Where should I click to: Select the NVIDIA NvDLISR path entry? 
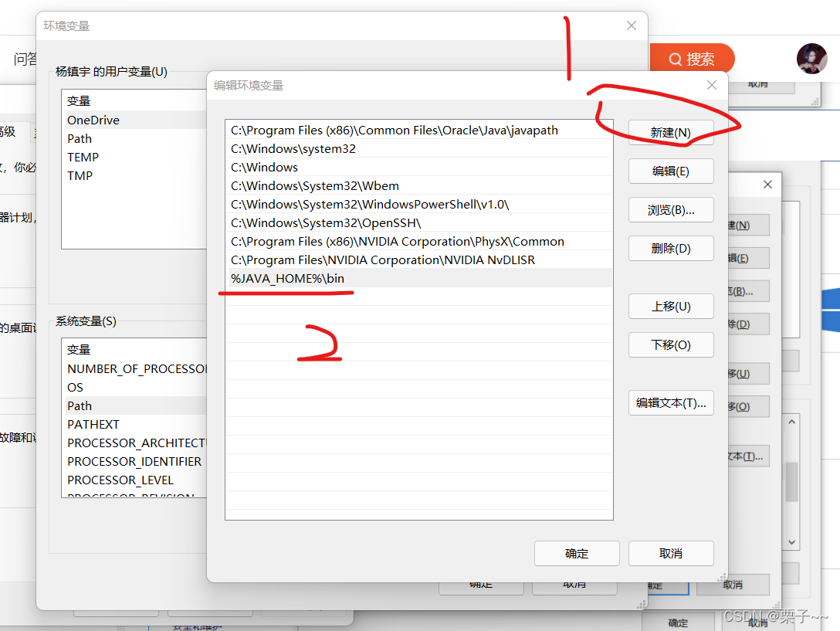coord(418,260)
